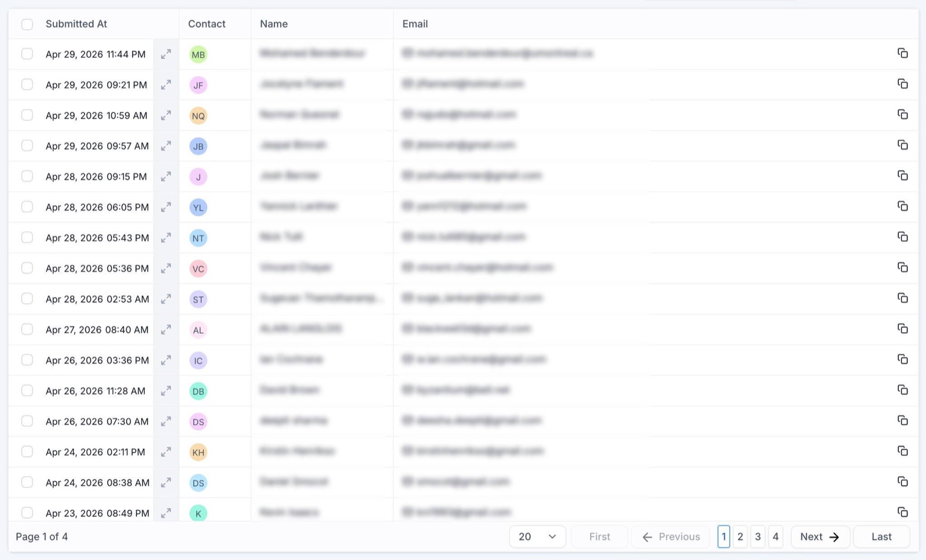Select the Apr 26, 2026 07:30 AM row checkbox

coord(27,421)
